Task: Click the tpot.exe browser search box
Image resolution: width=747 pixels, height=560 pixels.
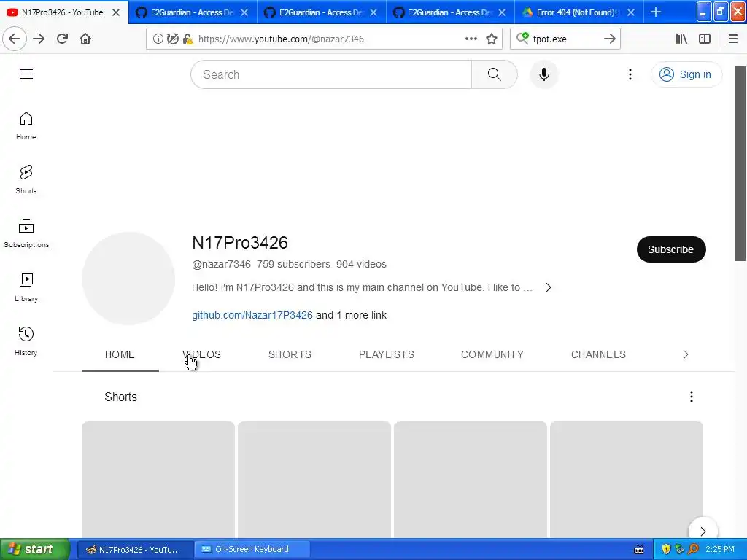Action: coord(565,39)
